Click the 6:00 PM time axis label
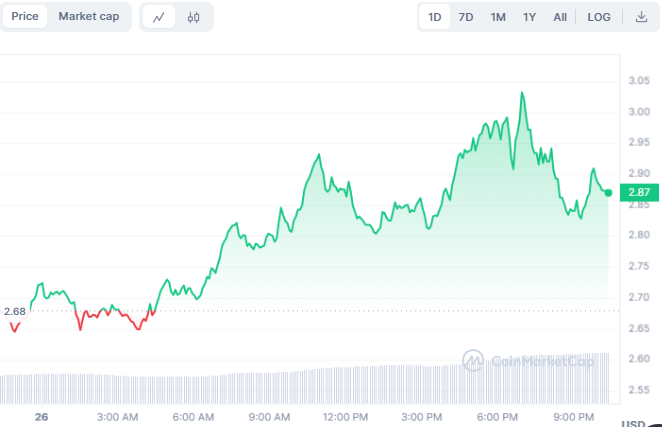Screen dimensions: 662x427 click(x=497, y=416)
